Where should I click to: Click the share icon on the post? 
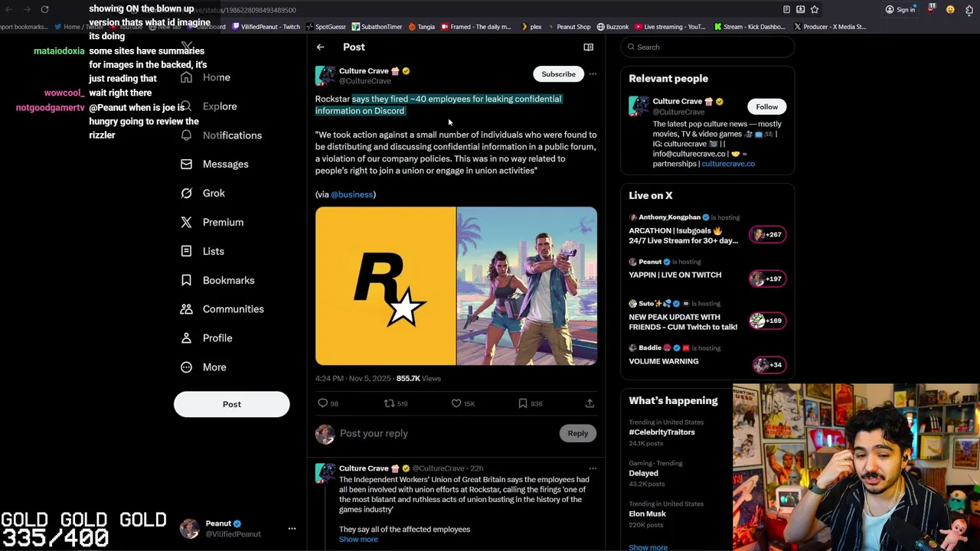coord(590,403)
